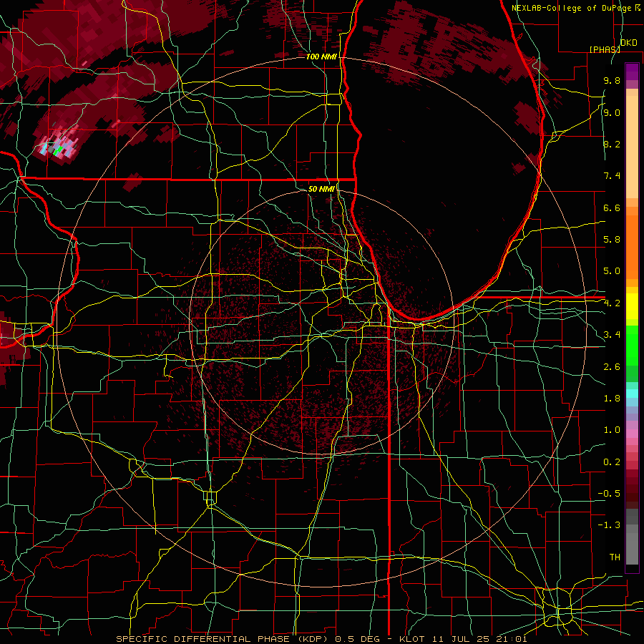Image resolution: width=644 pixels, height=644 pixels.
Task: Click the DKD label above the color scale
Action: tap(629, 43)
